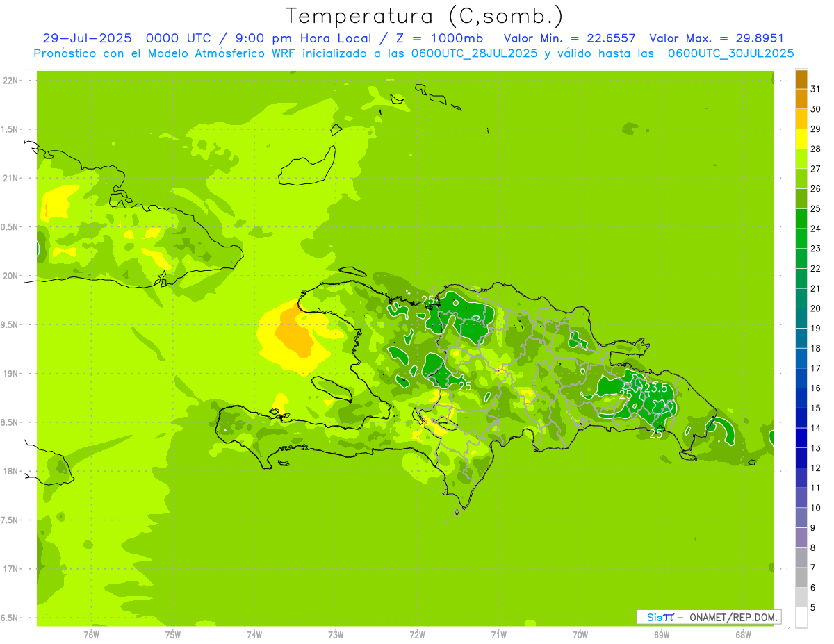Pick the dark green legend swatch between 23 and 24
Viewport: 834px width, 644px height.
[x=801, y=239]
